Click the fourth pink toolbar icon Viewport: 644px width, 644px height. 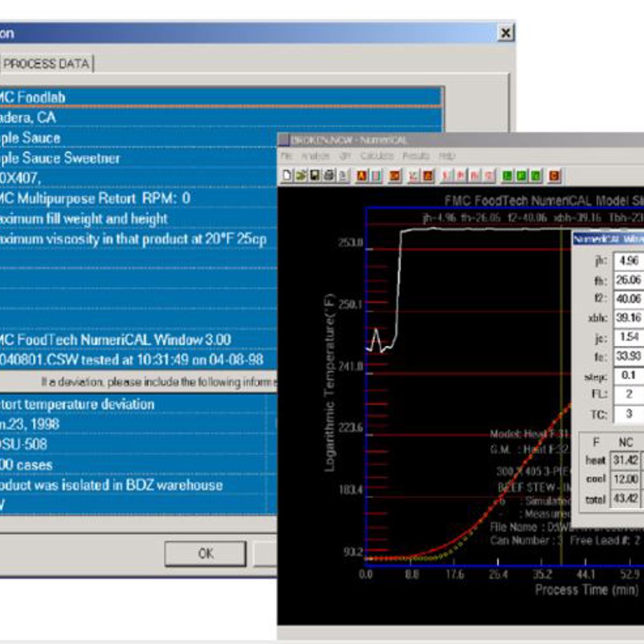point(489,175)
